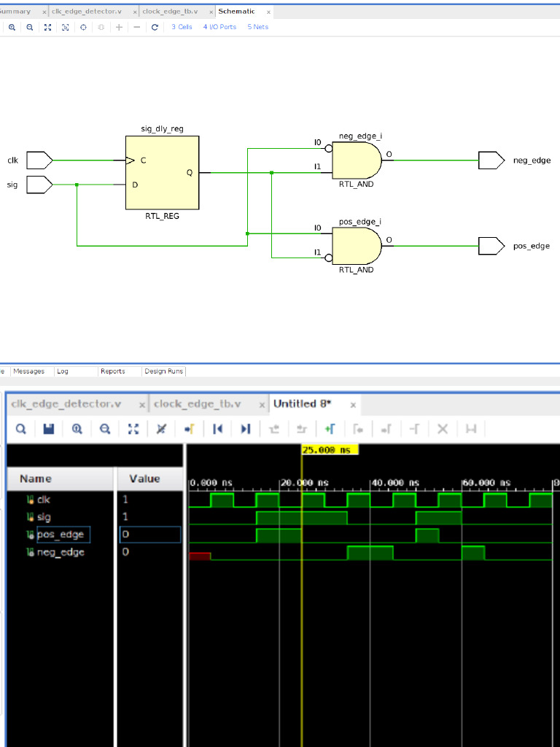Screen dimensions: 560x747
Task: Click the pos_edge value cell showing 0
Action: point(150,535)
